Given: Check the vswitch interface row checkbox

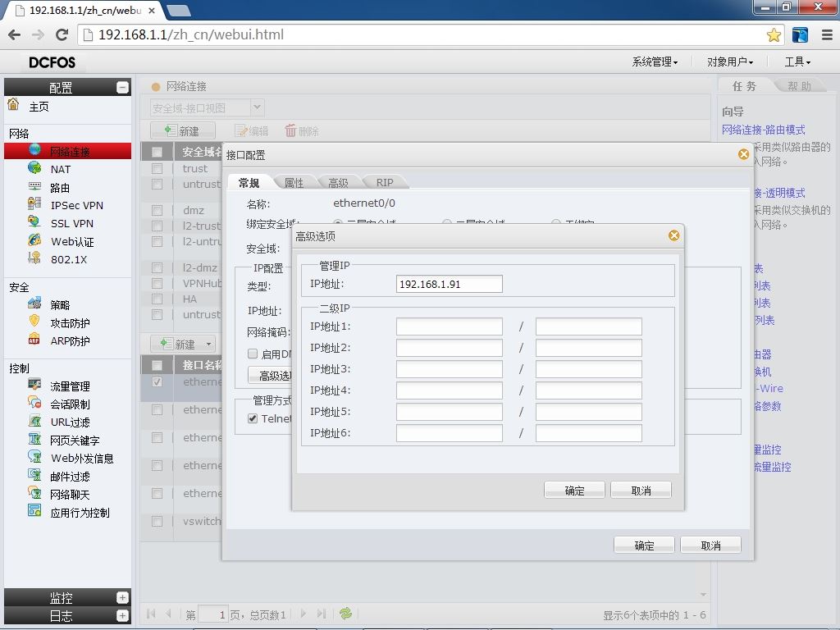Looking at the screenshot, I should (157, 521).
